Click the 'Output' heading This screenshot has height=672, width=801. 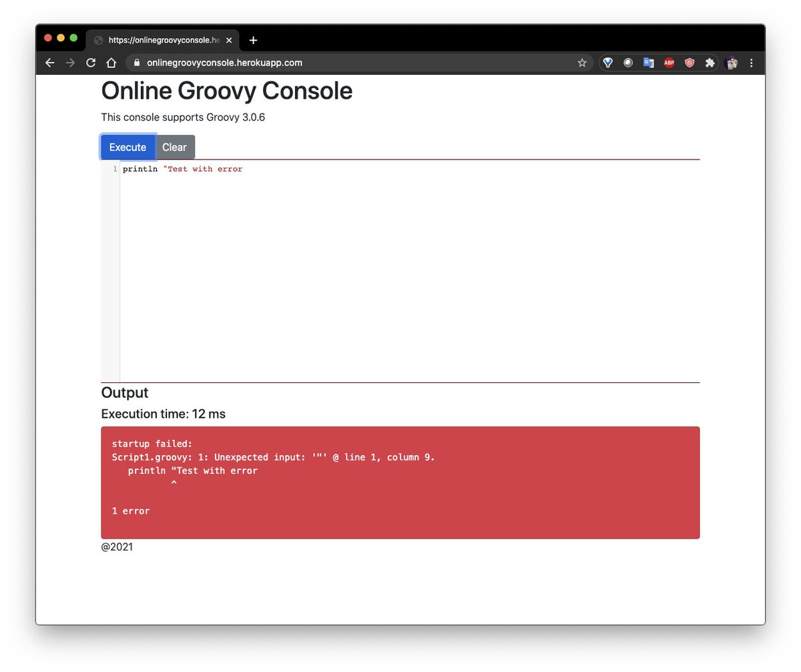pyautogui.click(x=125, y=392)
